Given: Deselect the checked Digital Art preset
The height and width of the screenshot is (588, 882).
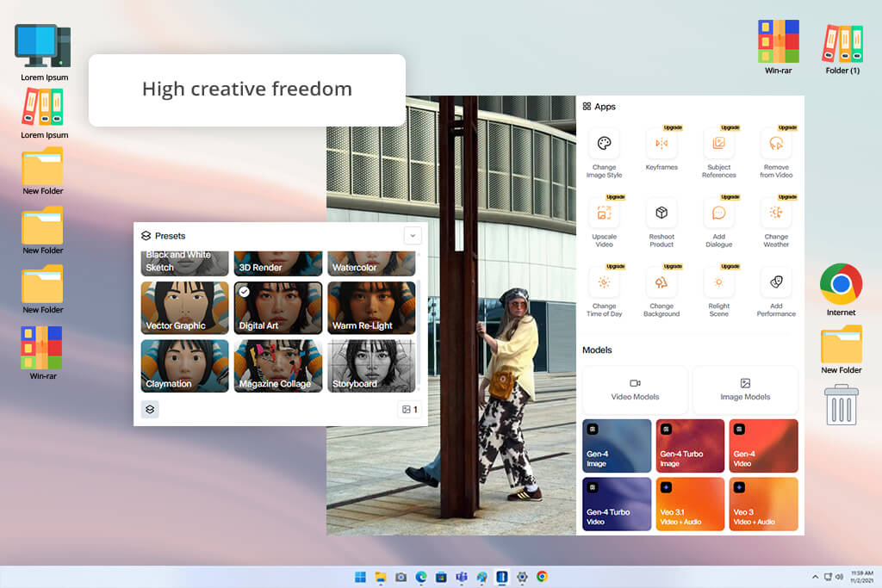Looking at the screenshot, I should click(278, 307).
